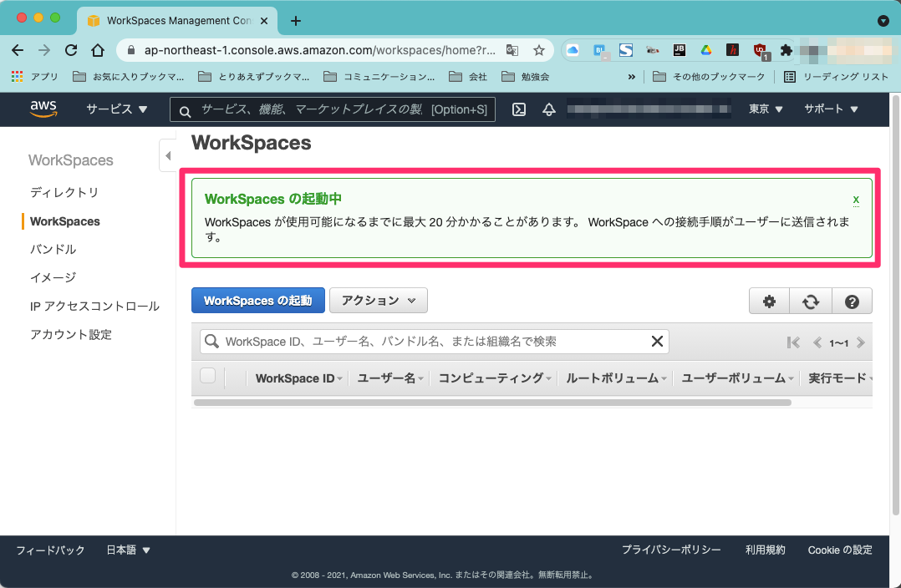Check the select-all checkbox in the table header
This screenshot has width=901, height=588.
pos(207,378)
